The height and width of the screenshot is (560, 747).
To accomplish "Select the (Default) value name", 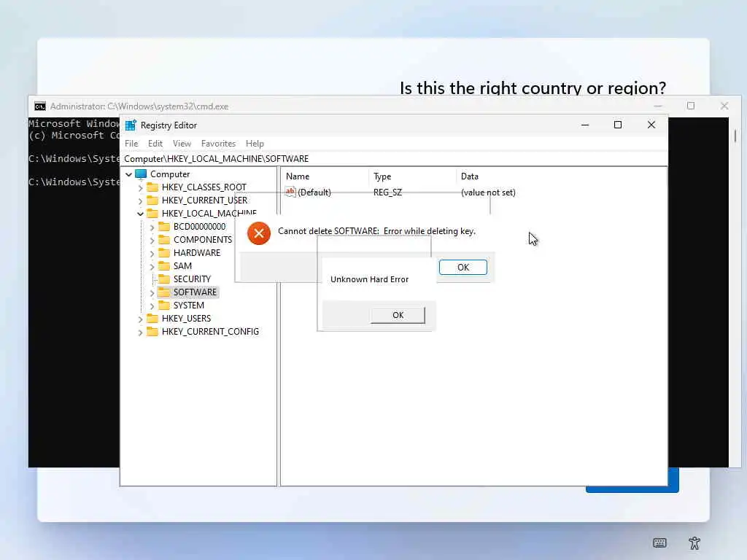I will click(x=314, y=192).
